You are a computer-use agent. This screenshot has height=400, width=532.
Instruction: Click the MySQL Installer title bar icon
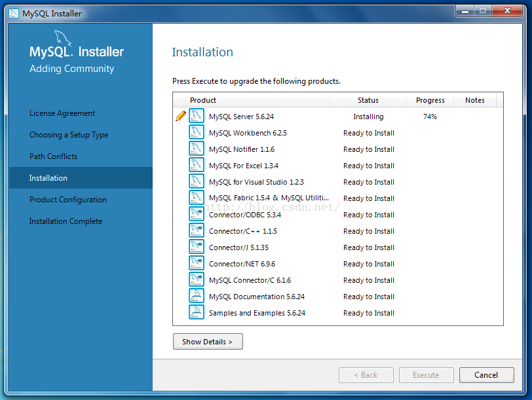pyautogui.click(x=14, y=13)
